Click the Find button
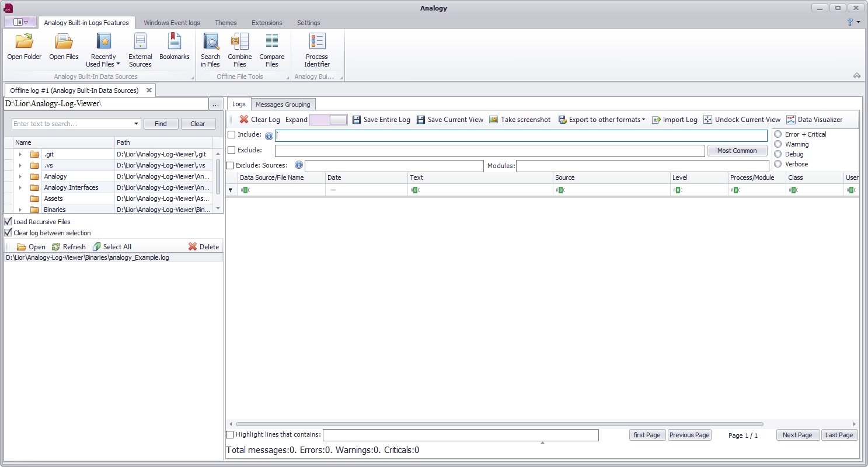868x467 pixels. (x=161, y=124)
